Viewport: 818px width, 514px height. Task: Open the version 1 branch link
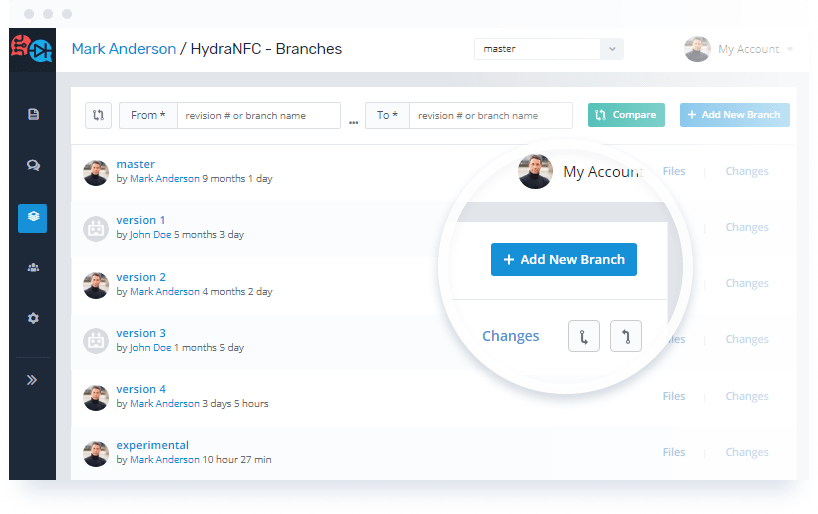tap(140, 220)
